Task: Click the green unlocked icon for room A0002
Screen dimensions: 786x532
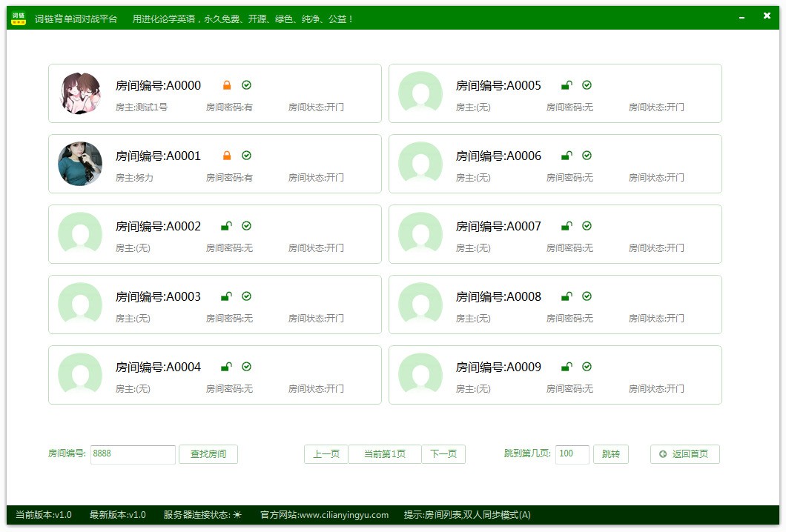Action: pos(227,226)
